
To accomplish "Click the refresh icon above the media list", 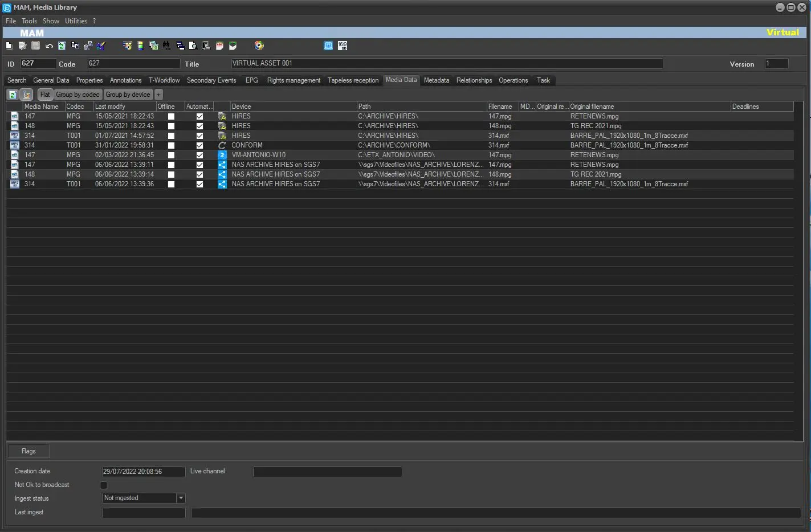I will click(13, 95).
